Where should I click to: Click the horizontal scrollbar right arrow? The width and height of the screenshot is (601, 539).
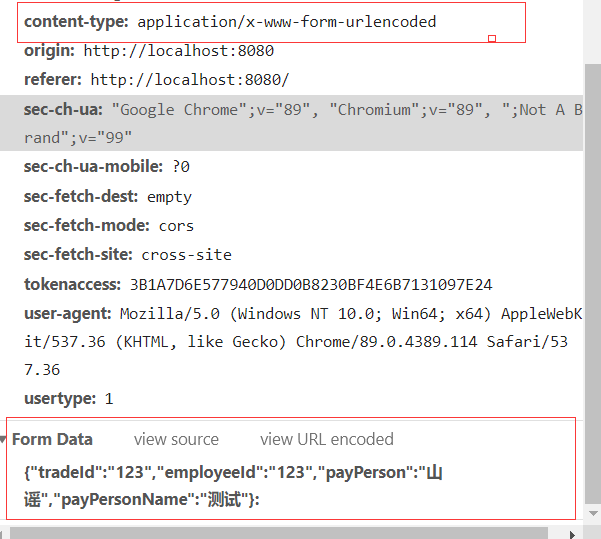click(572, 534)
